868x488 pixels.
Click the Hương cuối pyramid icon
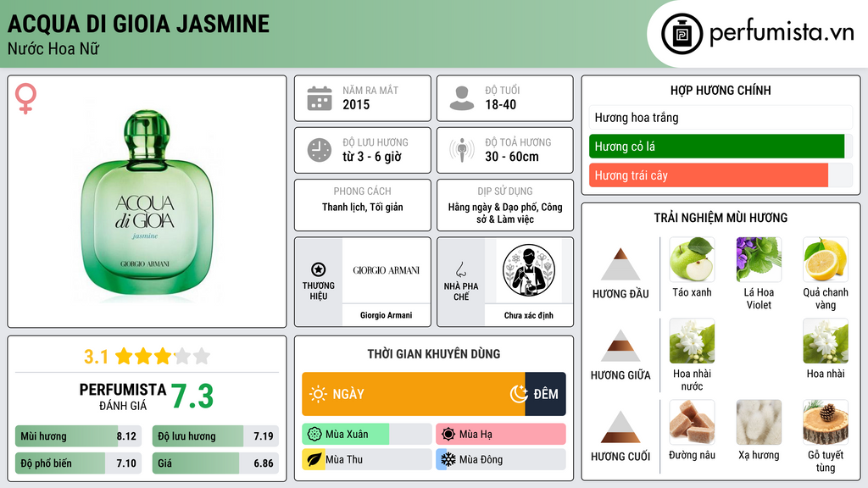[620, 427]
